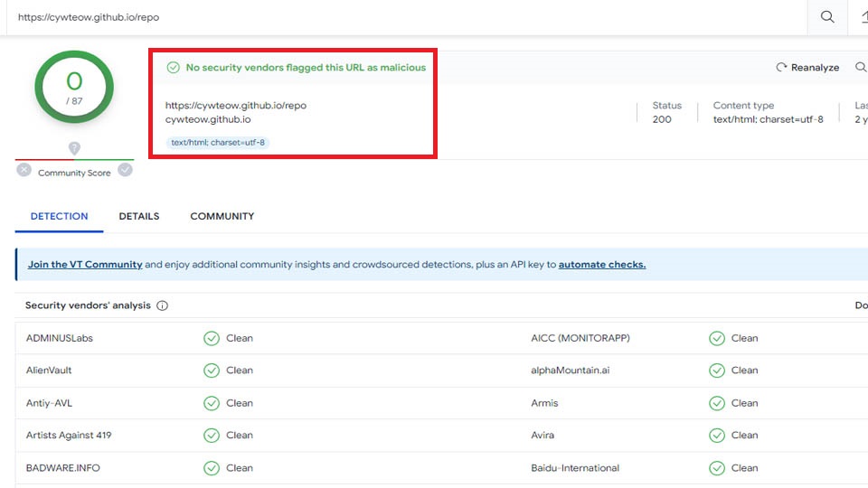The width and height of the screenshot is (868, 488).
Task: Click the search magnifier icon in the URL bar
Action: 827,16
